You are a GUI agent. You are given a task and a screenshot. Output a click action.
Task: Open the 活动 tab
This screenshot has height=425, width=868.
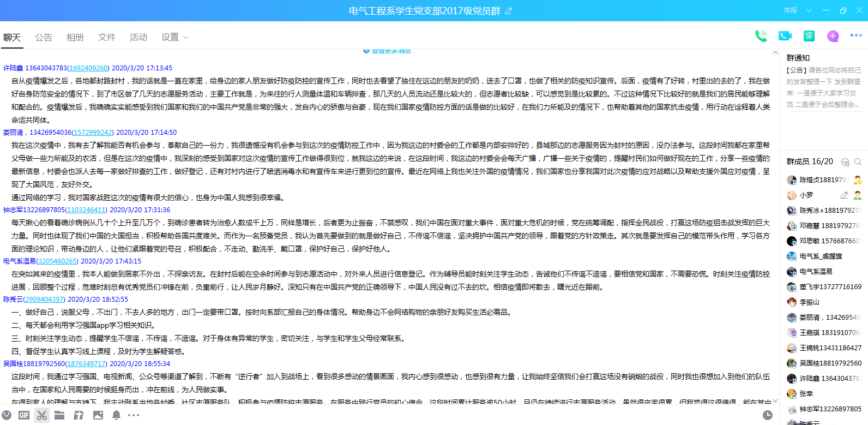(138, 37)
